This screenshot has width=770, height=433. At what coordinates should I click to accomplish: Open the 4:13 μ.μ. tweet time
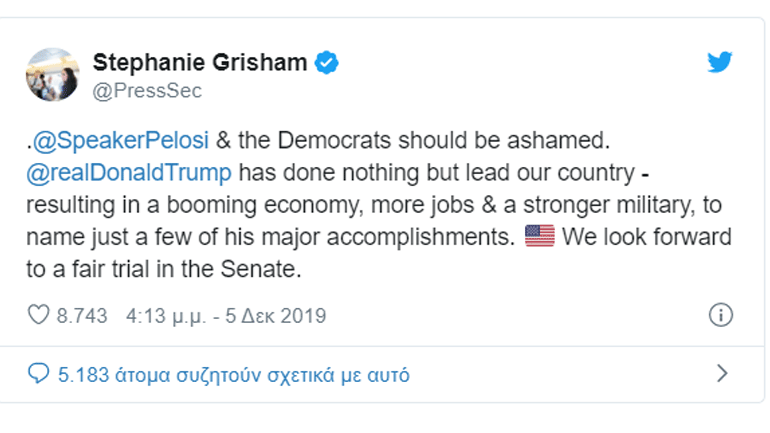tap(166, 316)
